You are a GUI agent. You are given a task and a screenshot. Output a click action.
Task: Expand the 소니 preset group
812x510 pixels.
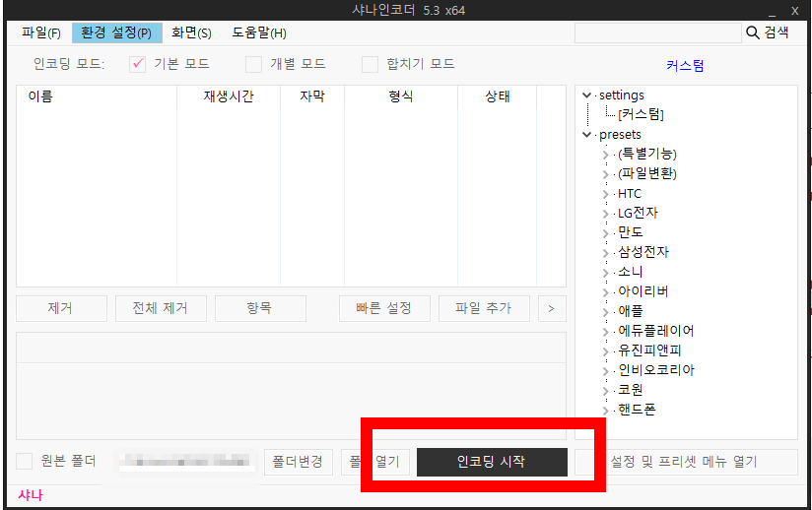pos(605,272)
